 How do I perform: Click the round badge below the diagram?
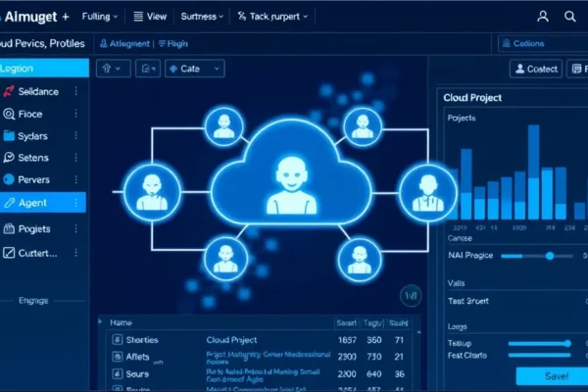[411, 296]
